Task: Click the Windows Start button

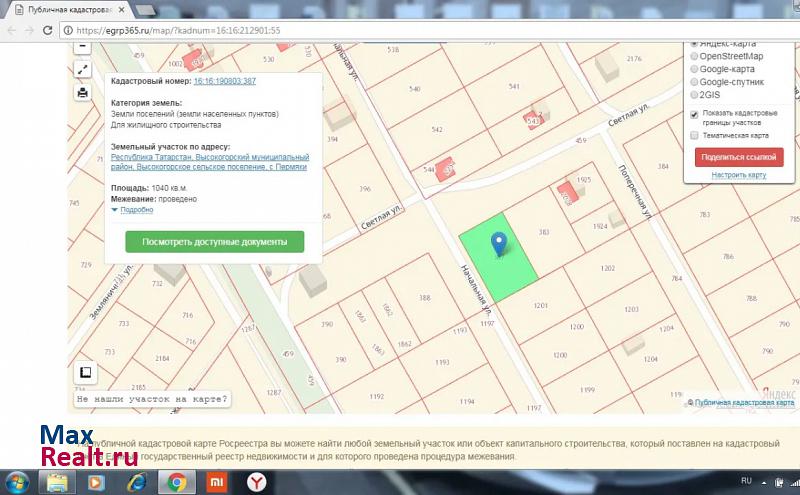Action: coord(18,482)
